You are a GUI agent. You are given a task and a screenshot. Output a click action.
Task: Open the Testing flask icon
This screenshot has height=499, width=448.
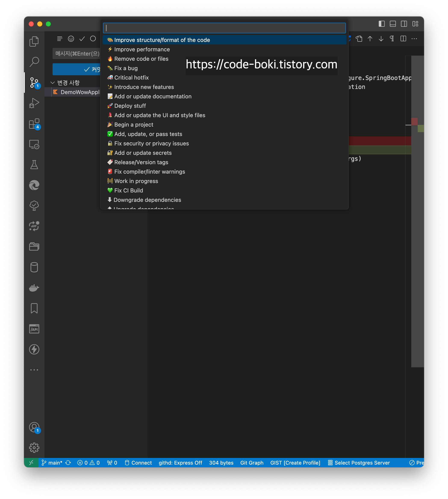point(34,165)
